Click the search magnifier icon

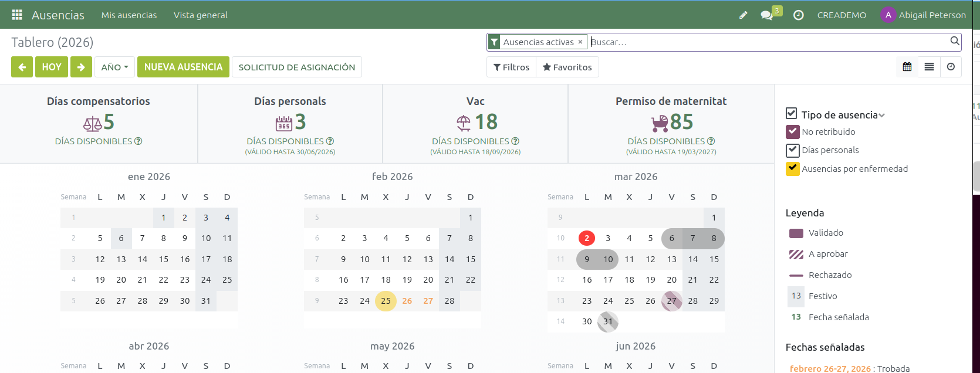955,41
